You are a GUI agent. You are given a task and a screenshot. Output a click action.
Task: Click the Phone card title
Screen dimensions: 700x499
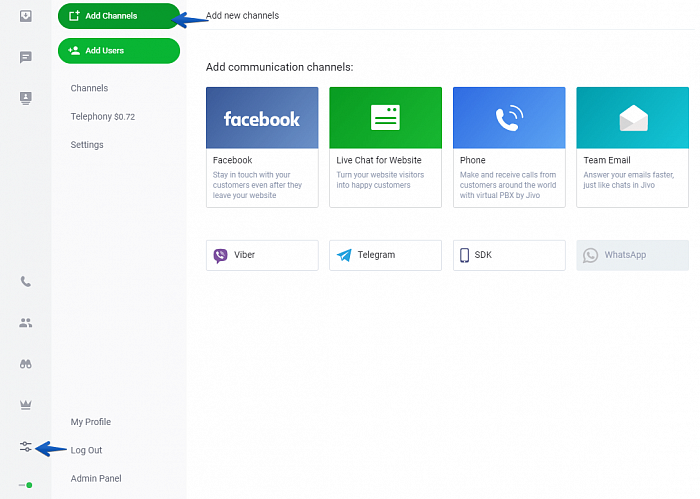pyautogui.click(x=472, y=160)
